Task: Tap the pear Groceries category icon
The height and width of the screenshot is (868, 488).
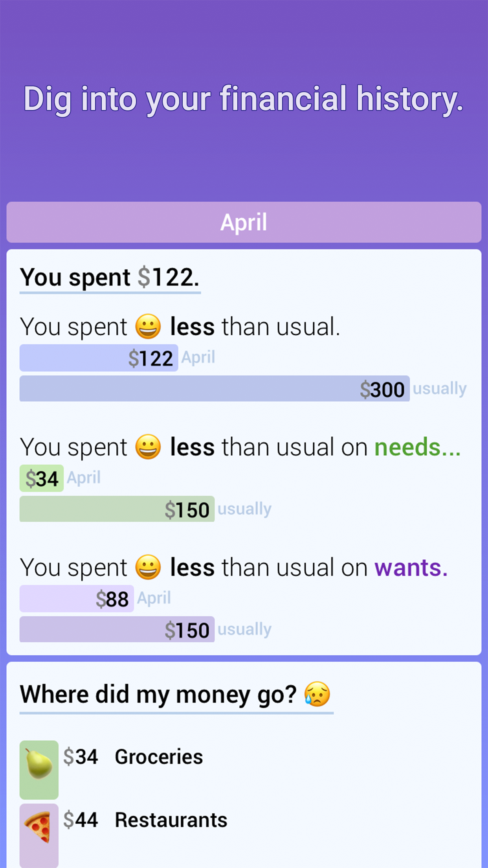Action: (39, 769)
